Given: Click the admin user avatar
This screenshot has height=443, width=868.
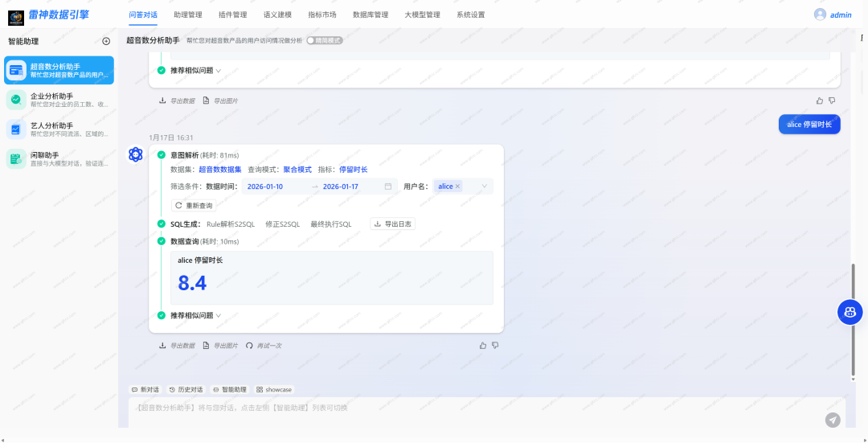Looking at the screenshot, I should click(x=820, y=15).
